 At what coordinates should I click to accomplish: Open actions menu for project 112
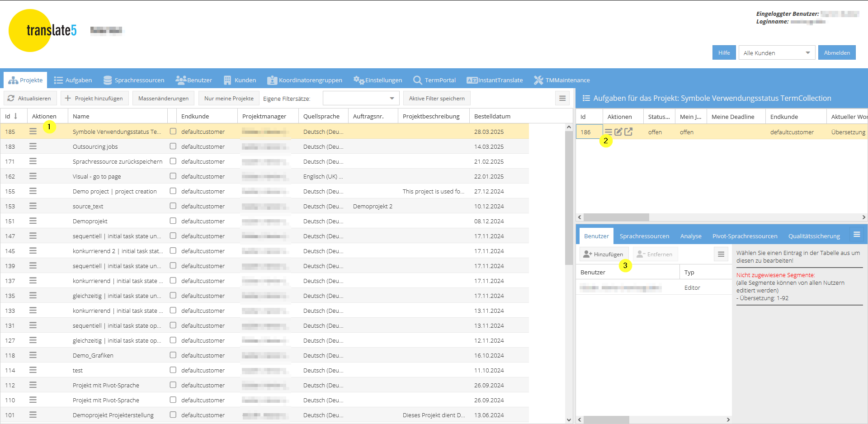coord(33,385)
